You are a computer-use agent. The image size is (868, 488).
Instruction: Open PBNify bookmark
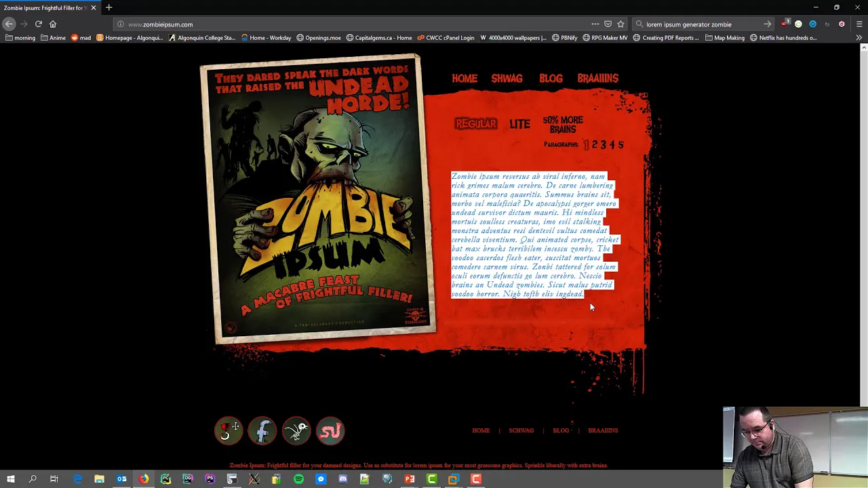click(x=565, y=38)
